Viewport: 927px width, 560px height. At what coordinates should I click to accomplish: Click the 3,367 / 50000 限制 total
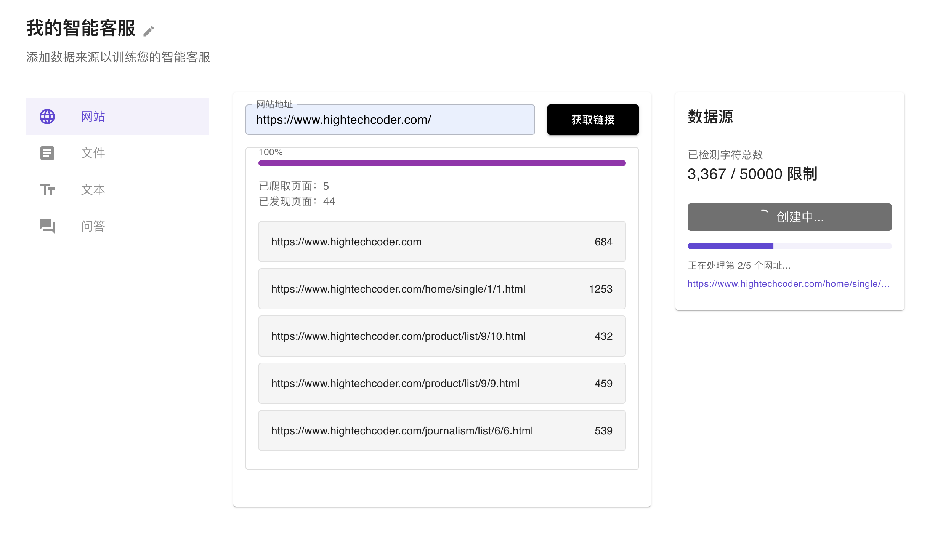(752, 174)
